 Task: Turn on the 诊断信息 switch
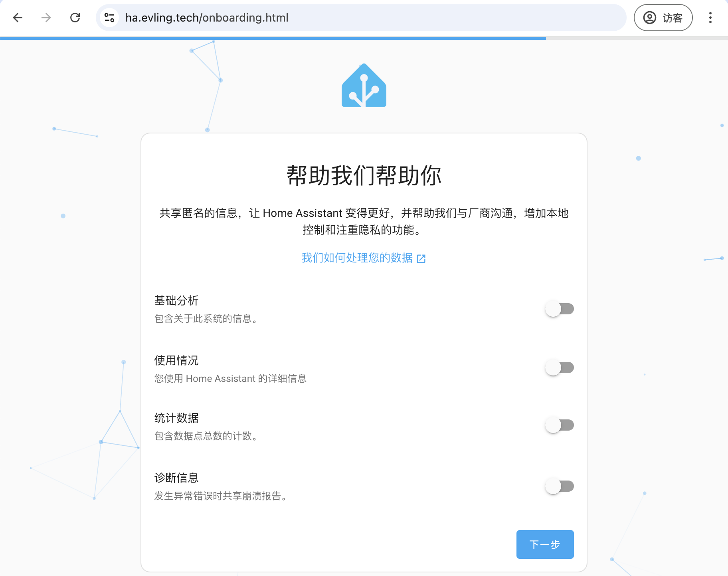coord(560,486)
